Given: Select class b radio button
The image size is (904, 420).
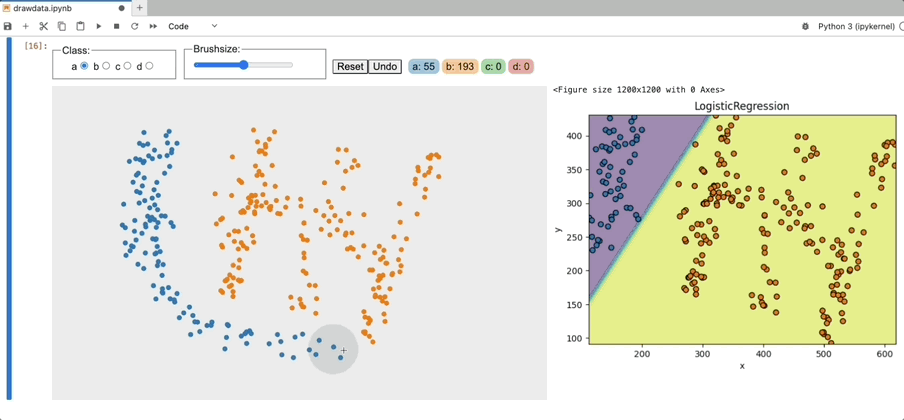Looking at the screenshot, I should coord(106,66).
